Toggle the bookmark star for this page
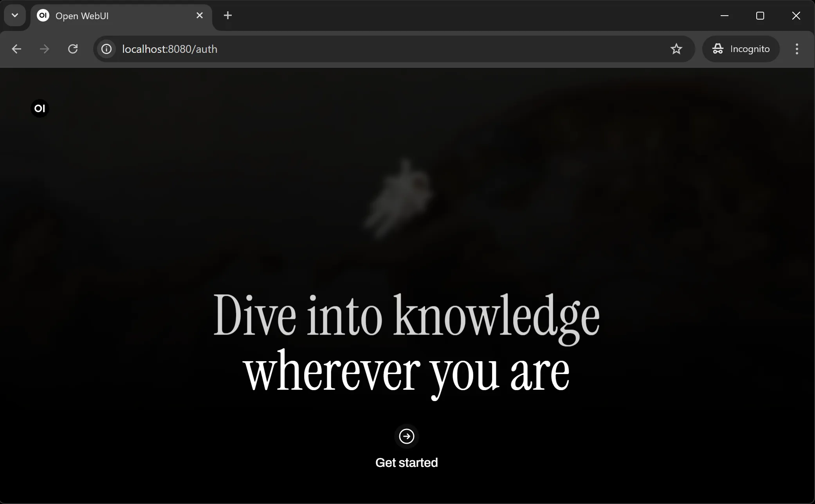The width and height of the screenshot is (815, 504). point(677,49)
